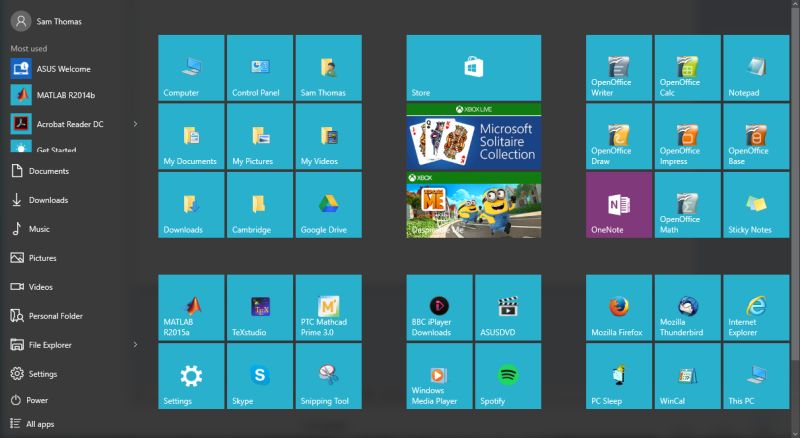Open the My Documents tile
800x438 pixels.
[x=191, y=136]
